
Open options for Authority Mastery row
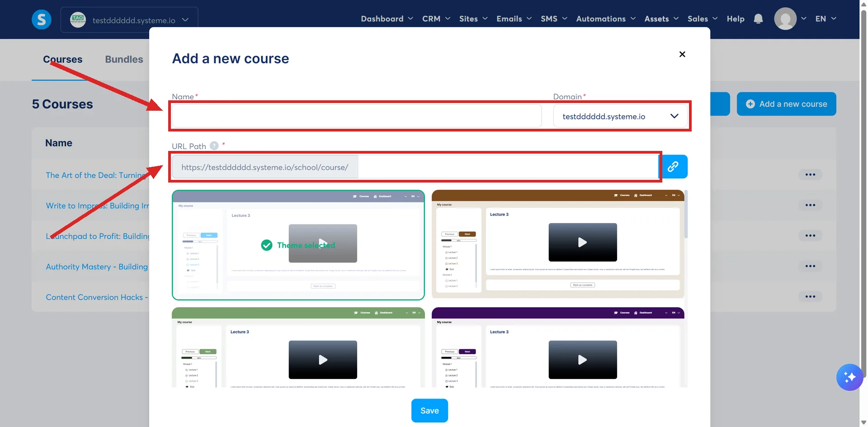810,266
